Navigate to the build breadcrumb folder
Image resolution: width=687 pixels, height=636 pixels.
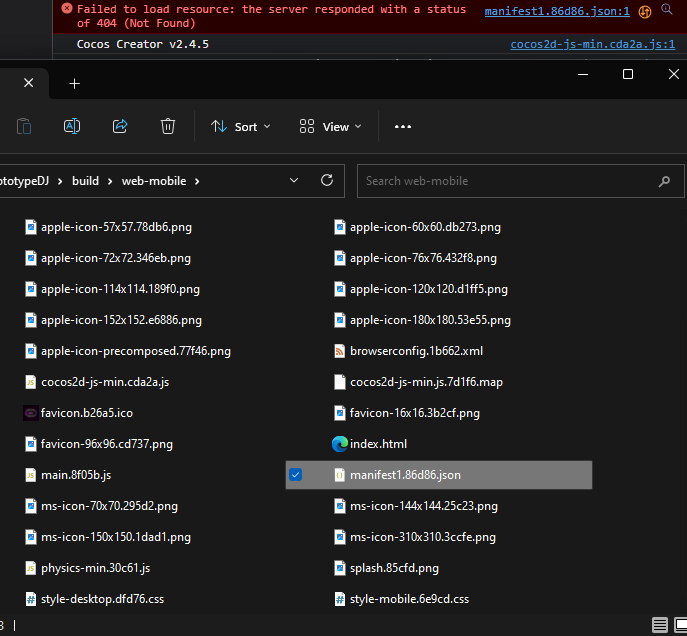[85, 181]
